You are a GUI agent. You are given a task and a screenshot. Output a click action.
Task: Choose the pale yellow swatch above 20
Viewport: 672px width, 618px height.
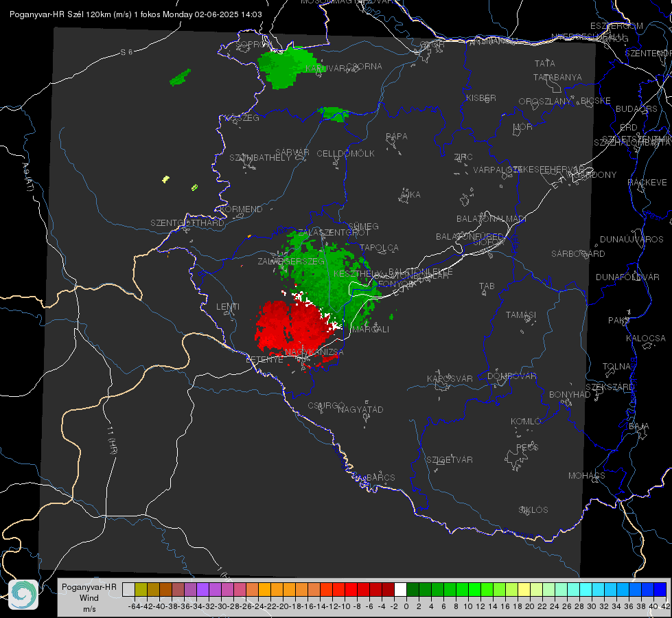point(524,589)
